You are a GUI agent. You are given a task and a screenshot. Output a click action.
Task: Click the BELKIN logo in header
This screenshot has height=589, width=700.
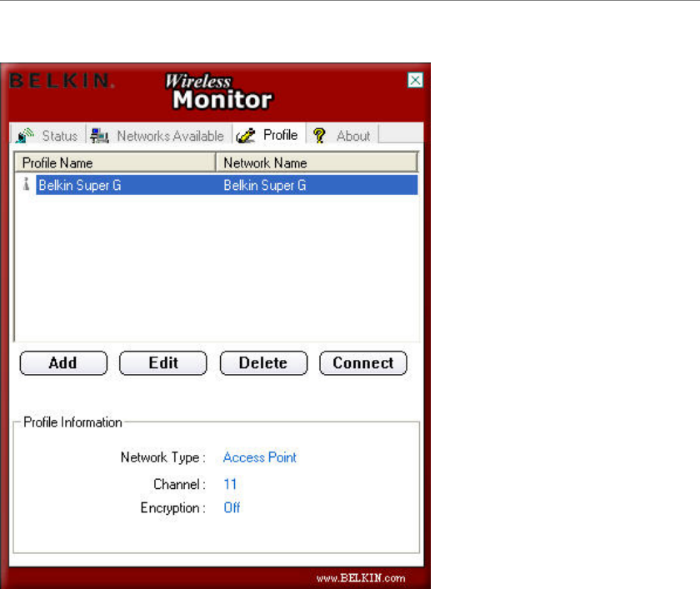click(x=62, y=81)
